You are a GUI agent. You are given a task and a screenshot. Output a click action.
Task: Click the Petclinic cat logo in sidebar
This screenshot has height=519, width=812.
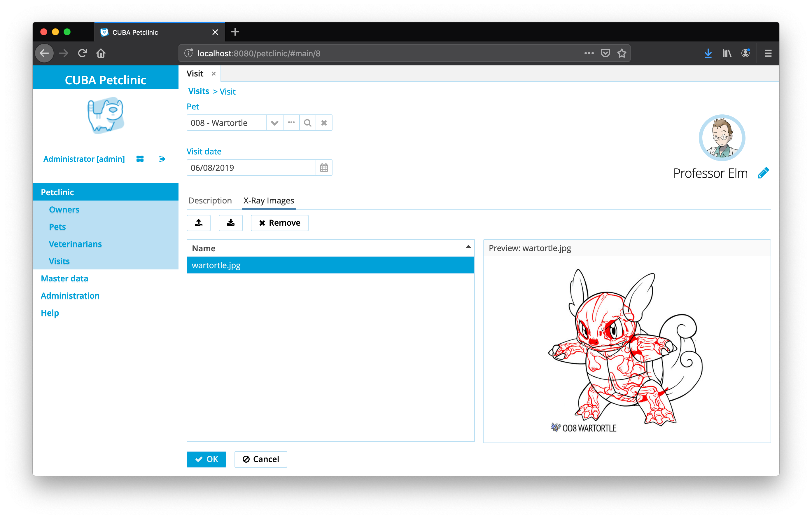pos(106,115)
